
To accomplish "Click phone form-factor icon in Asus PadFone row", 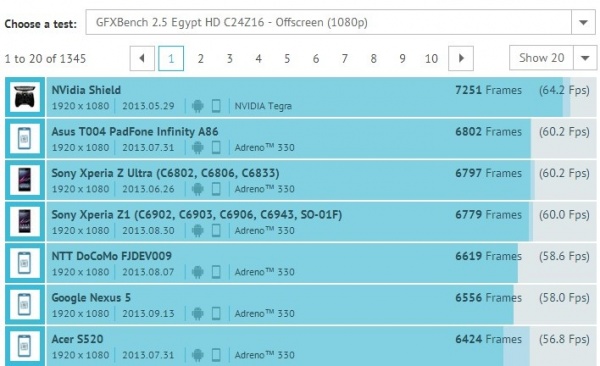I will tap(216, 147).
